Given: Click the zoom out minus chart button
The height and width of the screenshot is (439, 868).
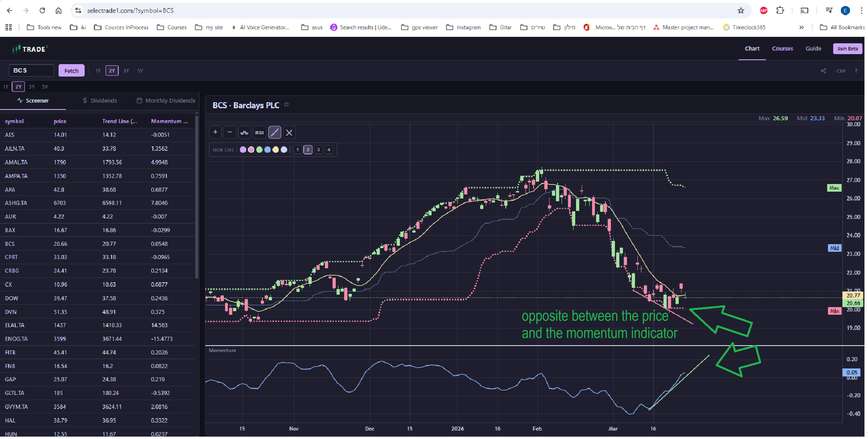Looking at the screenshot, I should [230, 132].
